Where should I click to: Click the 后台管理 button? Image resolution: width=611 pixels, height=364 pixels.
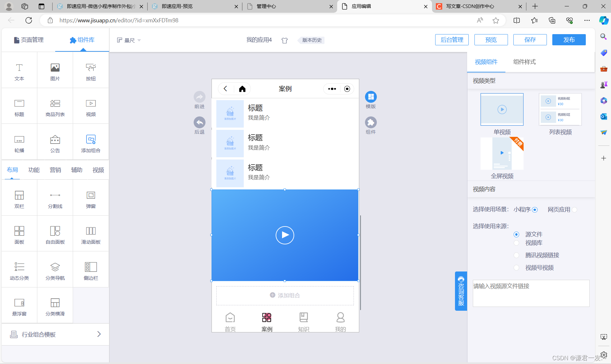tap(452, 40)
